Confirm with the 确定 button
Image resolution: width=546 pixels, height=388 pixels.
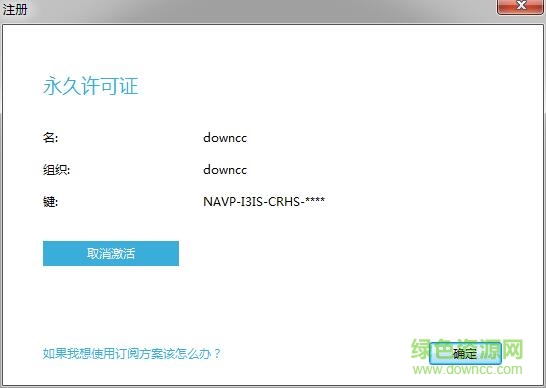pos(465,354)
